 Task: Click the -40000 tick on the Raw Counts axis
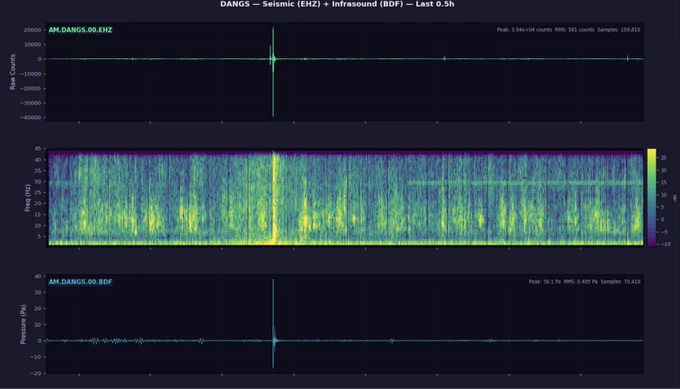(31, 118)
